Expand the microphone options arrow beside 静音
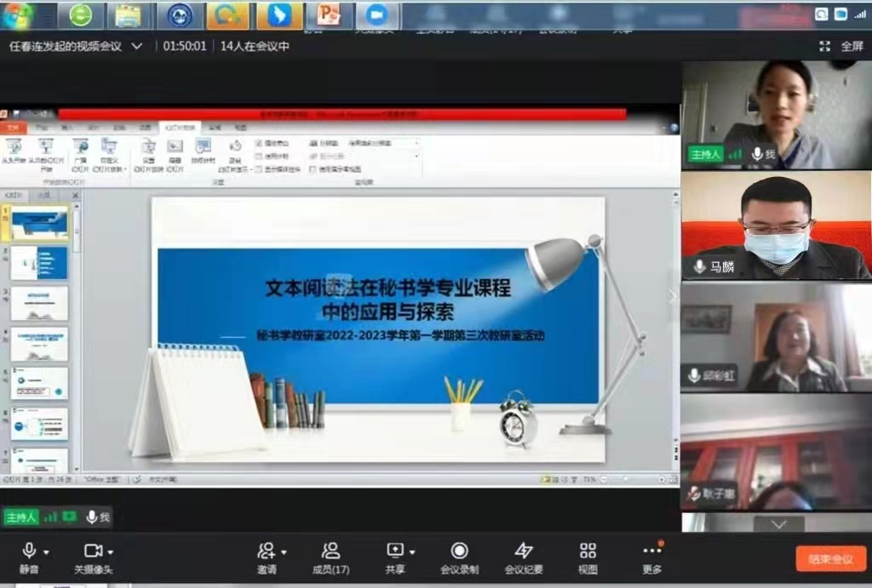 [46, 552]
